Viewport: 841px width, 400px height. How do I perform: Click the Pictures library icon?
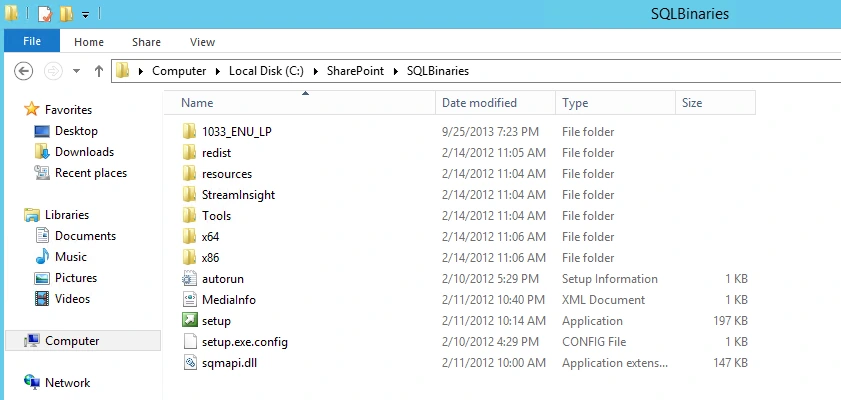(42, 278)
